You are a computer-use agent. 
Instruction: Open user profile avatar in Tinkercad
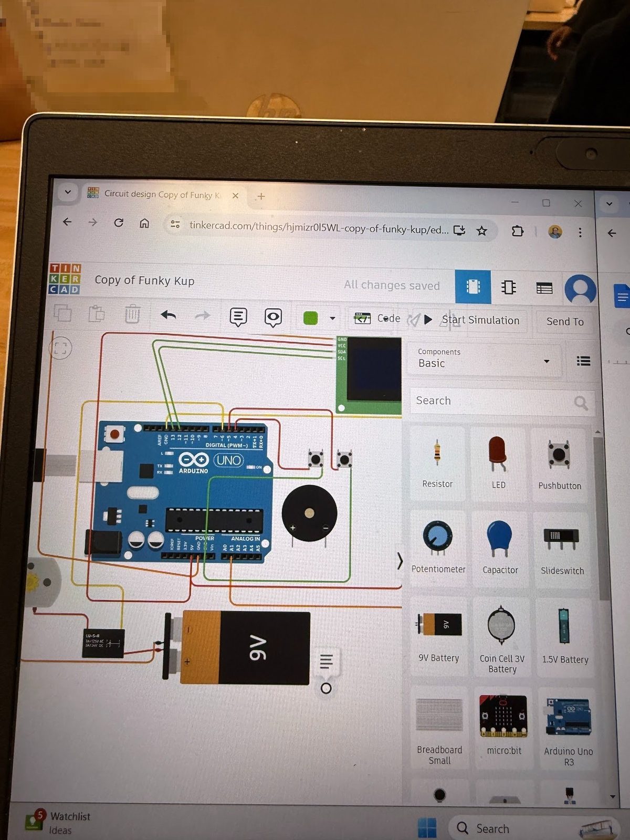[580, 289]
